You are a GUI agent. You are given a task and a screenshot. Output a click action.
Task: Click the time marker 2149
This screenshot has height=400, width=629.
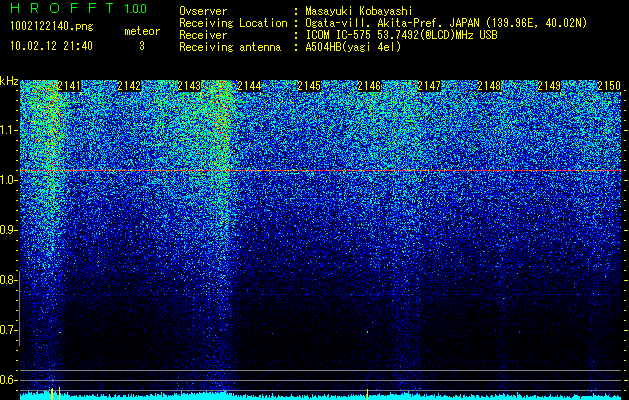tap(549, 86)
